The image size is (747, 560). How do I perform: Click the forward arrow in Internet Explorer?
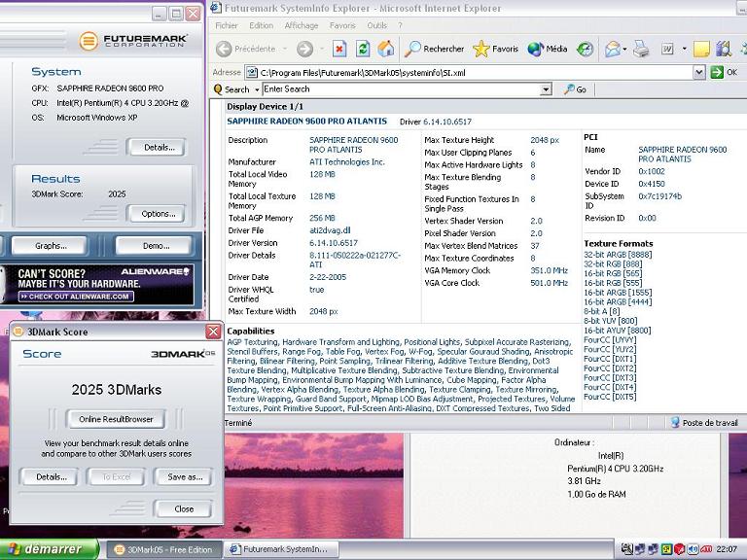coord(304,49)
